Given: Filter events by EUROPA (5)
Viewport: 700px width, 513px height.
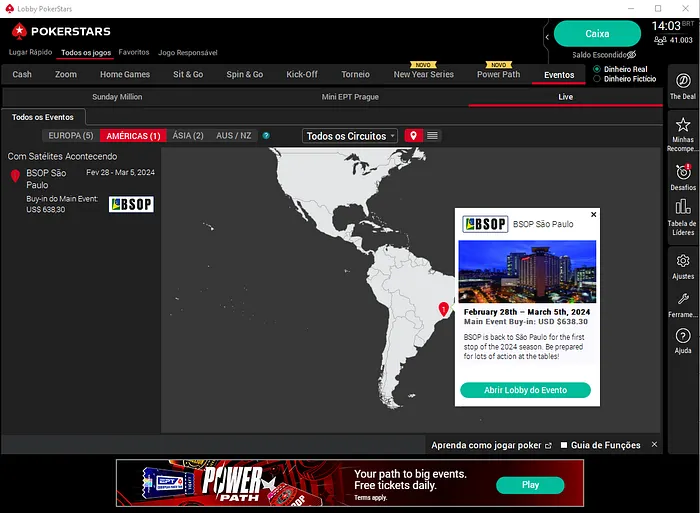Looking at the screenshot, I should [x=71, y=136].
